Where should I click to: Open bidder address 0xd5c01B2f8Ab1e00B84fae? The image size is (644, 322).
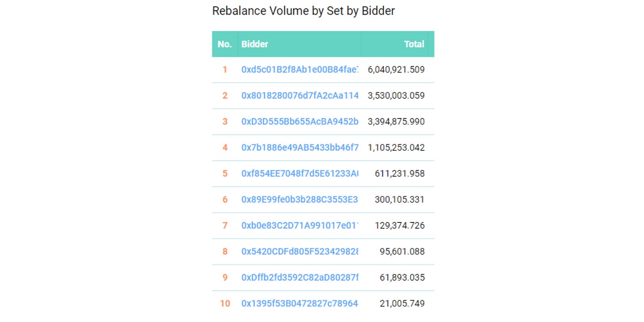300,69
